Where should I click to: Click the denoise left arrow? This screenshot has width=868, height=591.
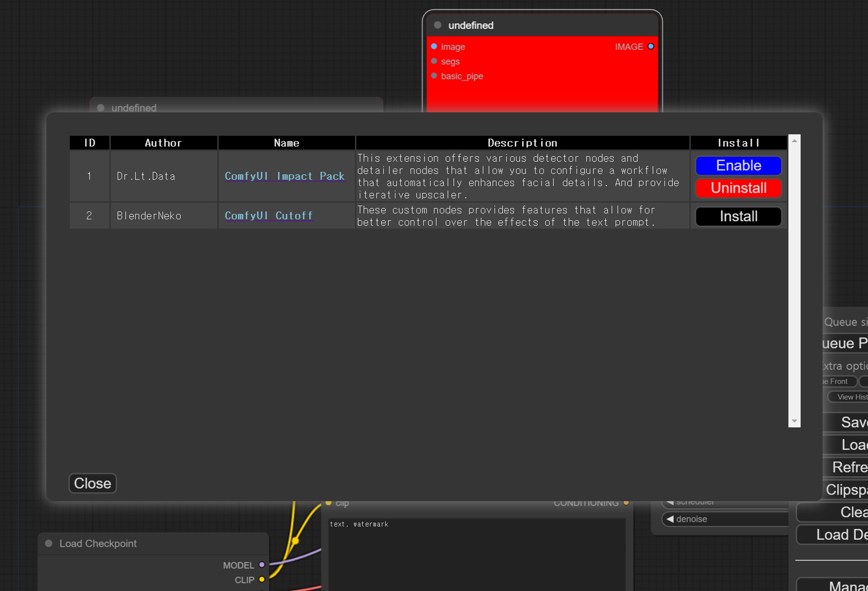pyautogui.click(x=670, y=519)
